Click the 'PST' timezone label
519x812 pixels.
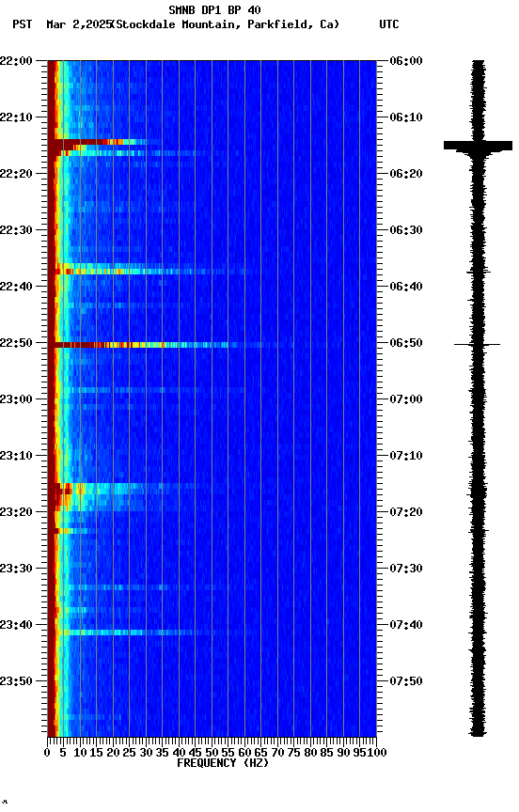23,24
